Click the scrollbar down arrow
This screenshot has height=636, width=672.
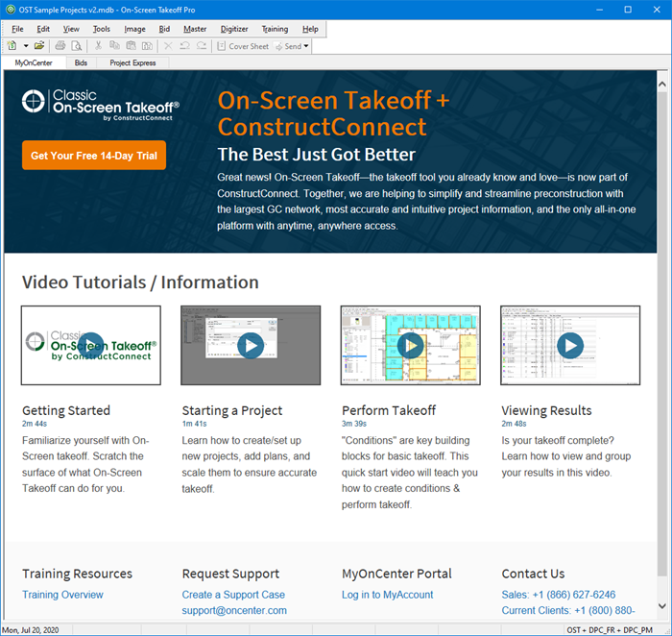662,606
